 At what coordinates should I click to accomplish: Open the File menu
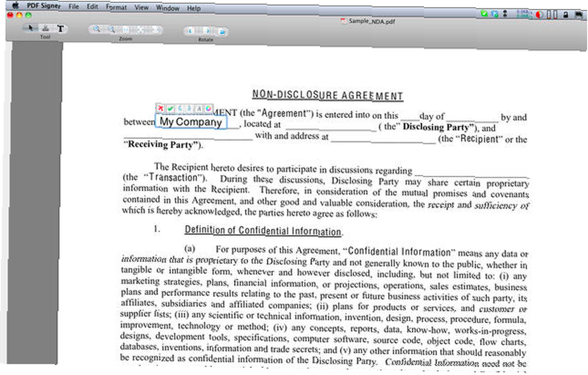74,6
